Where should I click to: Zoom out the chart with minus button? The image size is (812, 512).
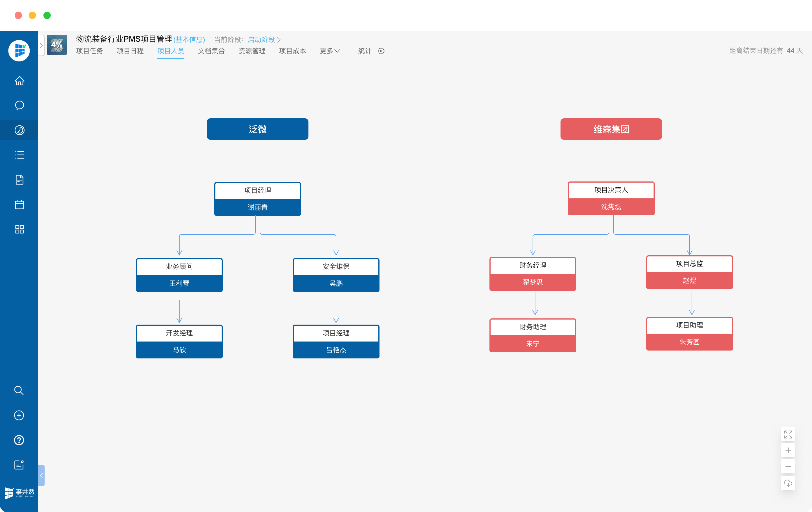click(788, 467)
